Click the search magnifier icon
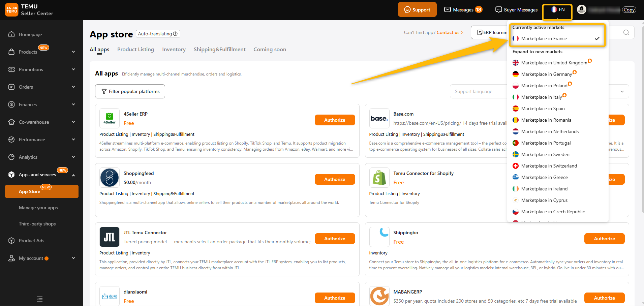 click(x=626, y=32)
